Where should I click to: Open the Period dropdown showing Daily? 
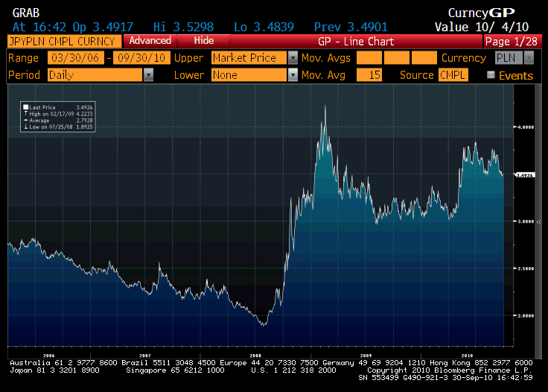[x=148, y=75]
